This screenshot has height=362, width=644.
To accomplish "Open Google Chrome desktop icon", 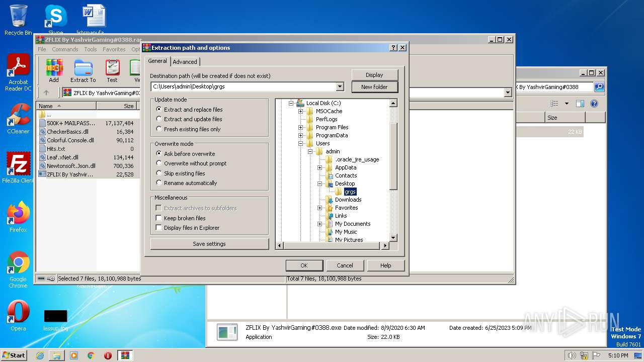I will pyautogui.click(x=18, y=269).
